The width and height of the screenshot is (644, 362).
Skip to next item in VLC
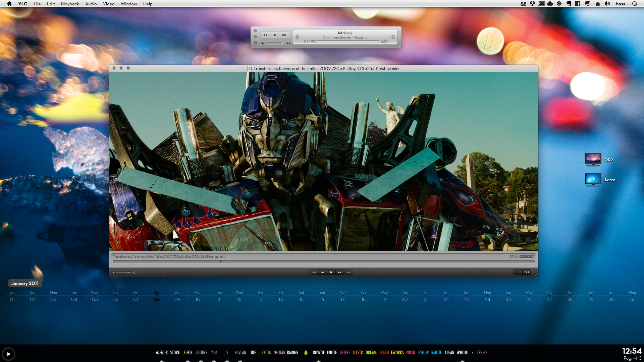pos(348,272)
